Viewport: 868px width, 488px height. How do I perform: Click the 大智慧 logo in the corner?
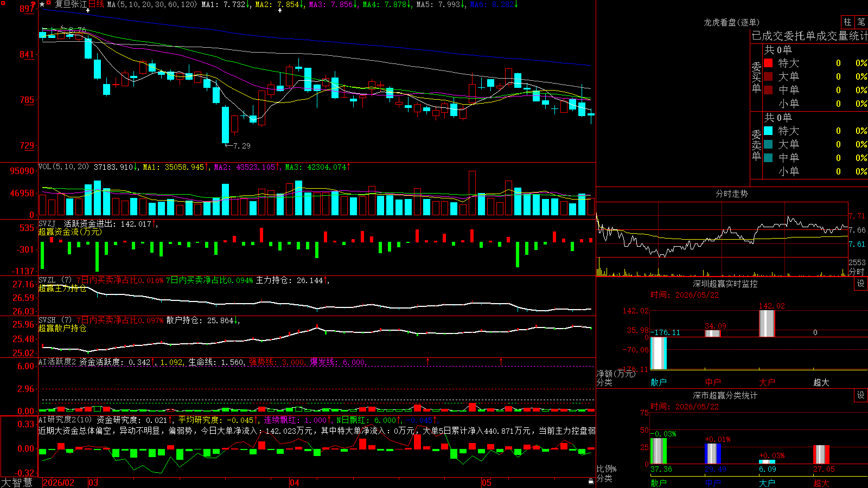click(x=17, y=482)
